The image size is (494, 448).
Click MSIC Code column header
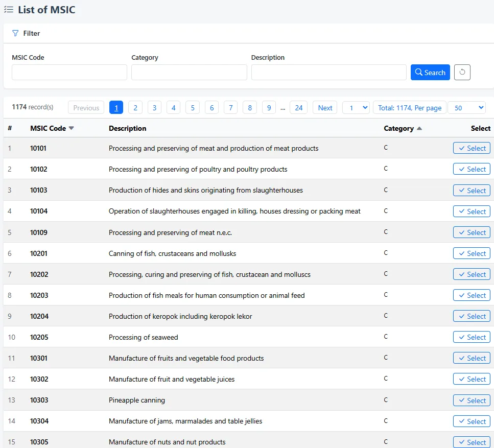click(x=48, y=128)
